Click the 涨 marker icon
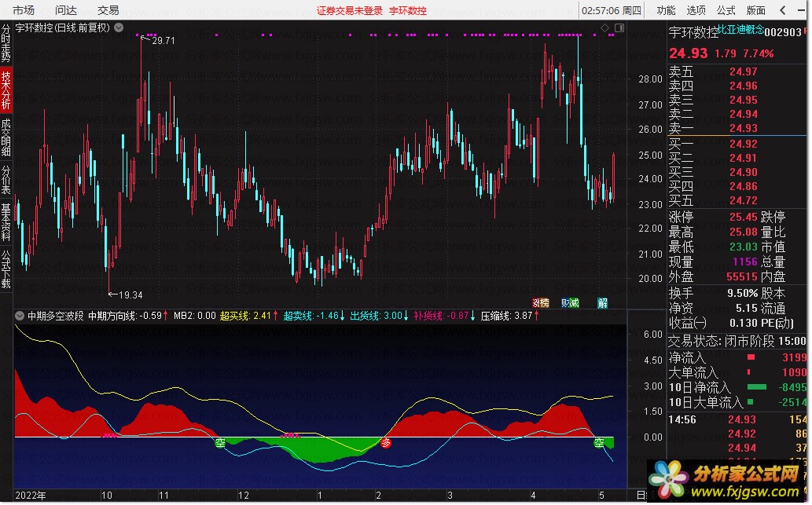Viewport: 812px width, 505px height. click(x=537, y=303)
